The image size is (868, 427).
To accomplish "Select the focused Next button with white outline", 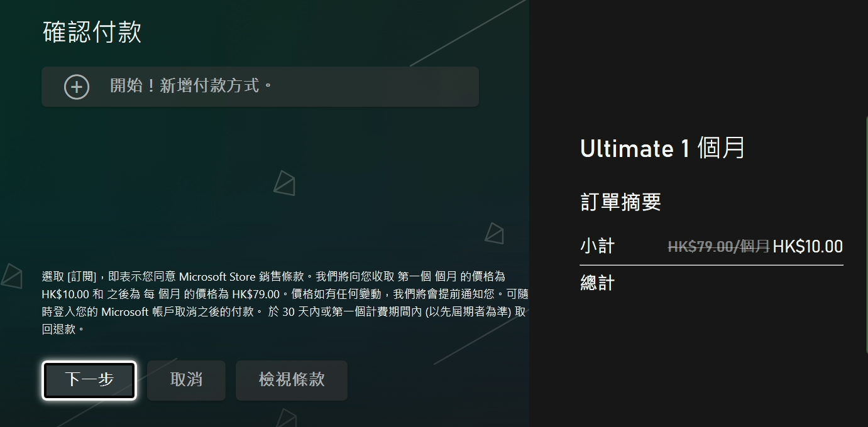I will pos(89,380).
